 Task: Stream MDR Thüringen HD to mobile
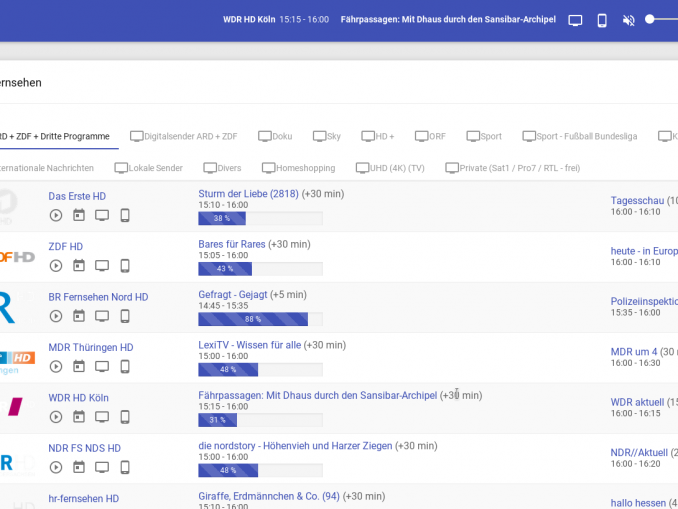point(125,367)
